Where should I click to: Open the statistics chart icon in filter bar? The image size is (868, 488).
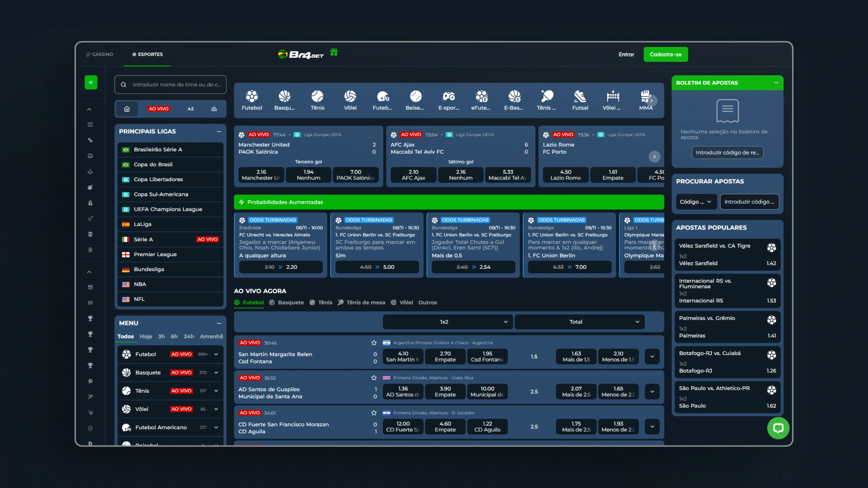[214, 109]
